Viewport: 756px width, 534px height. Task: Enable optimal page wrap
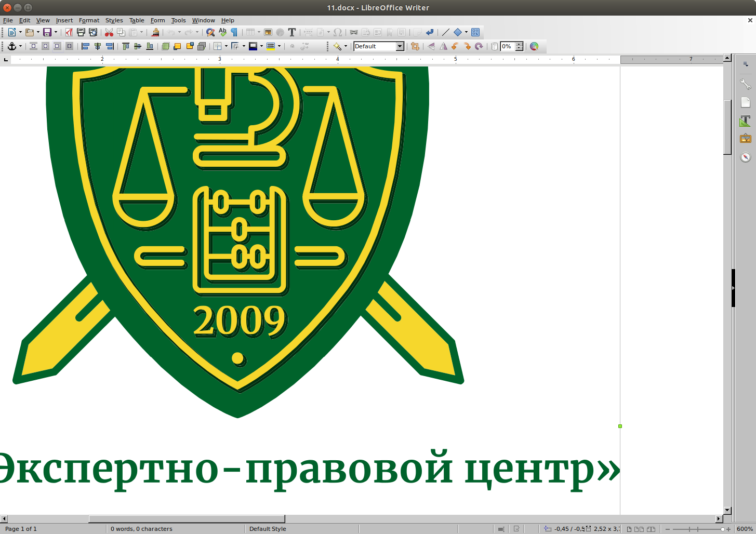pos(57,46)
